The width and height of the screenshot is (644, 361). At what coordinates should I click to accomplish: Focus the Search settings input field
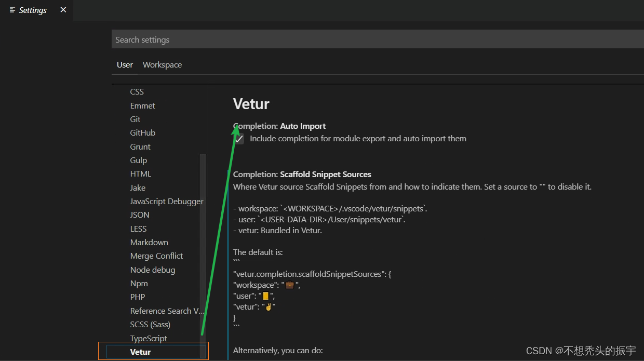click(378, 39)
